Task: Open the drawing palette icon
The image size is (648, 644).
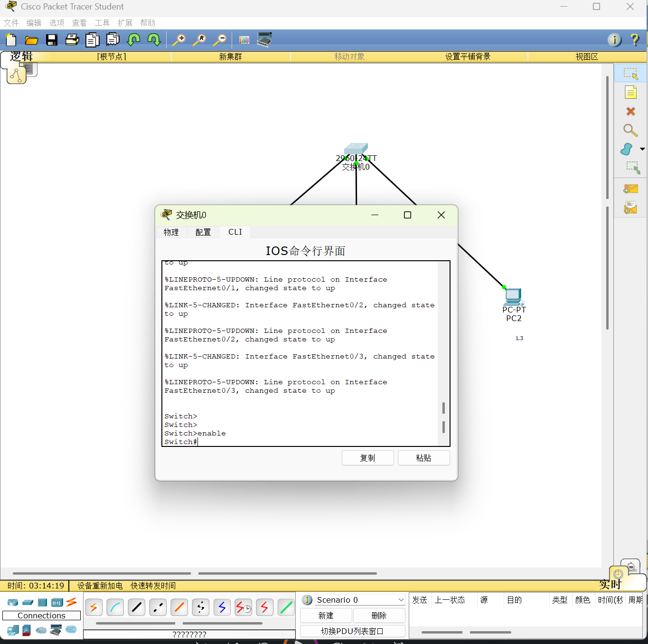Action: [x=244, y=40]
